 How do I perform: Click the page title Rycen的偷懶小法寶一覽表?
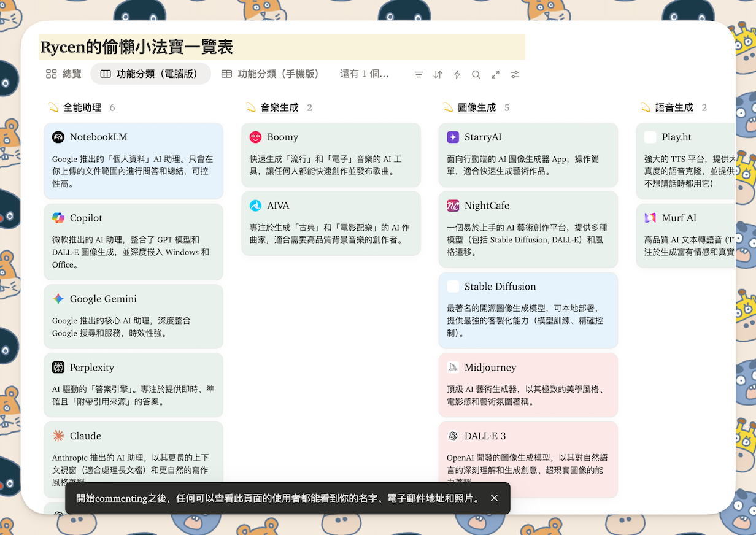[x=137, y=47]
